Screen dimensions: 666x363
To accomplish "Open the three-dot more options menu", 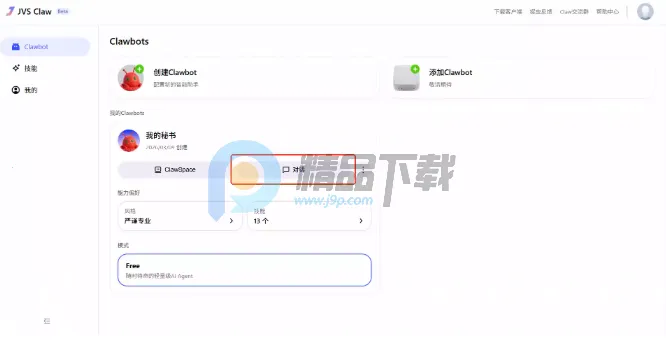I will tap(363, 169).
